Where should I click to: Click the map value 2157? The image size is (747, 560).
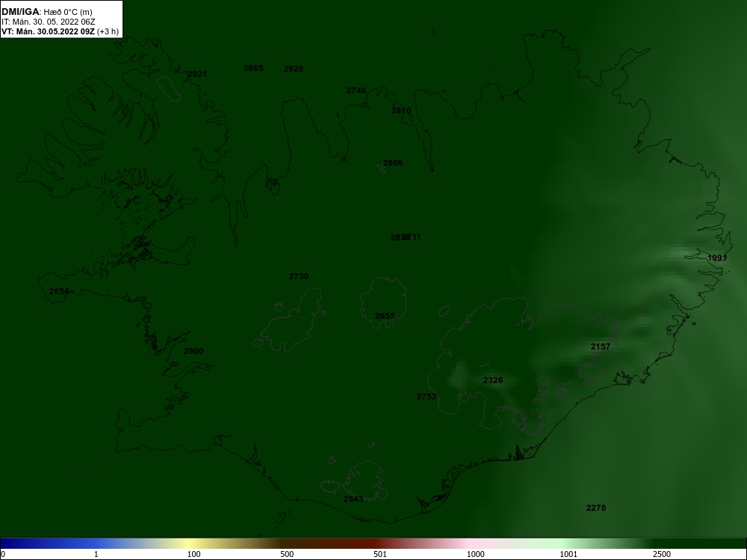pos(601,346)
